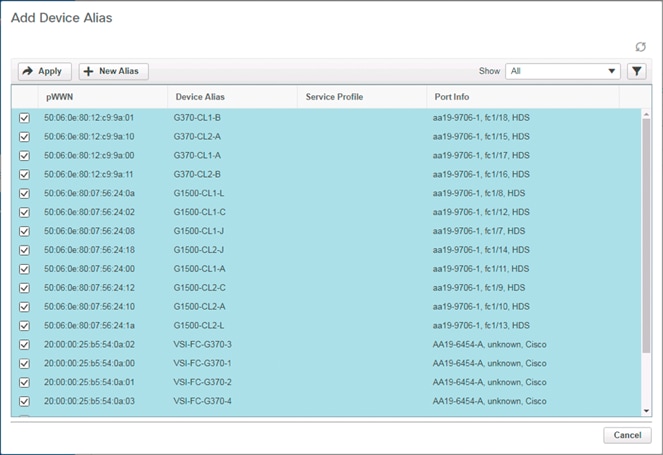This screenshot has width=663, height=455.
Task: Deselect the G1500-CL1-L row checkbox
Action: 25,193
